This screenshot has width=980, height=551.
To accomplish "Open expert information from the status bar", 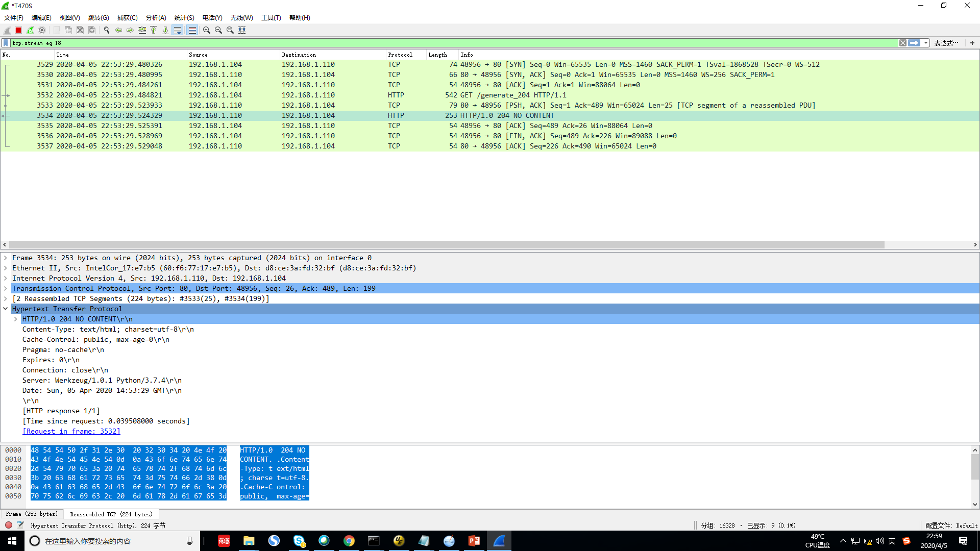I will [8, 525].
